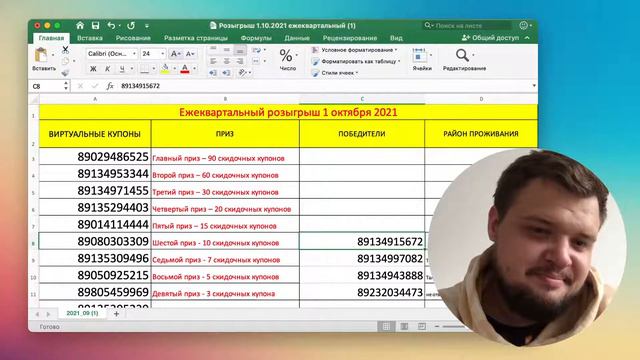Open the quick access toolbar customize arrow

[147, 26]
